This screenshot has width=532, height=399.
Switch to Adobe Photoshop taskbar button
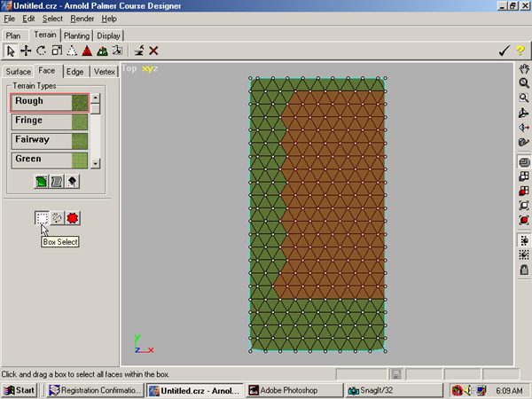coord(293,390)
